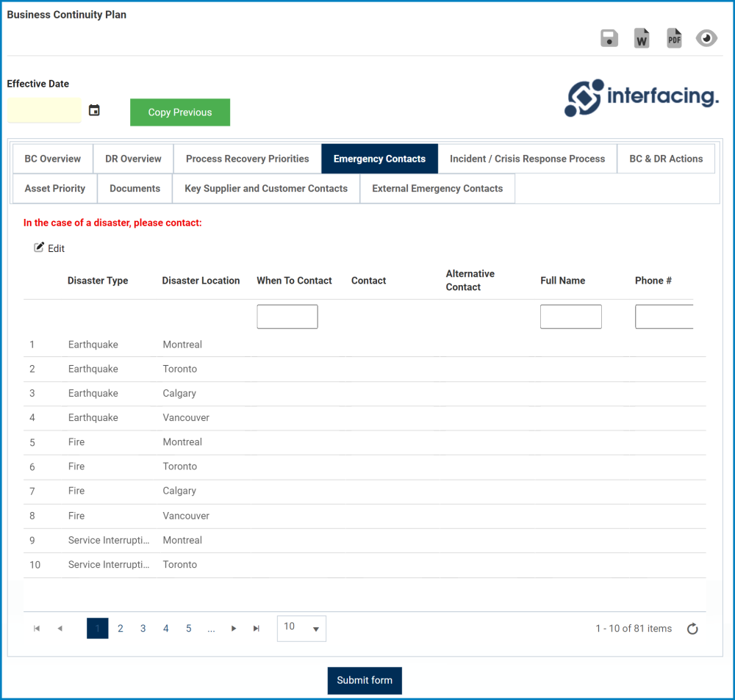735x700 pixels.
Task: Sort by Full Name column header
Action: (562, 281)
